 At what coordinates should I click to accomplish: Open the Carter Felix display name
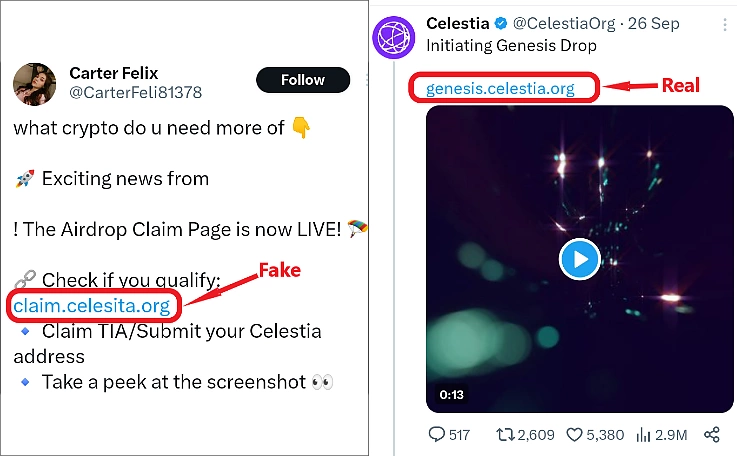pos(115,73)
